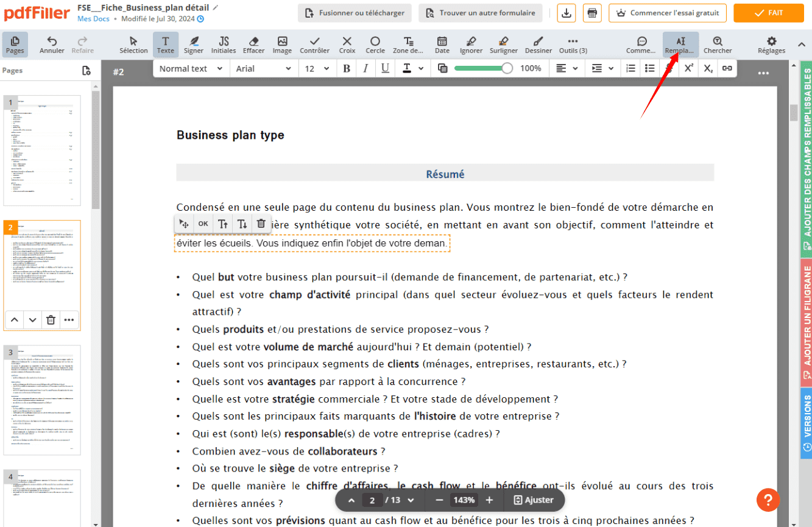812x527 pixels.
Task: Select the Ignorer blackout tool
Action: click(471, 44)
